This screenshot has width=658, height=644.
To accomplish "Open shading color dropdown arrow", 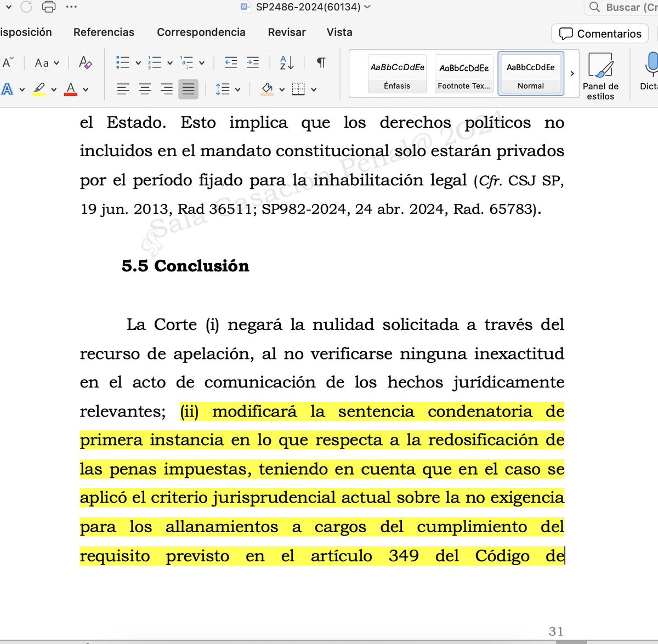I will [282, 89].
